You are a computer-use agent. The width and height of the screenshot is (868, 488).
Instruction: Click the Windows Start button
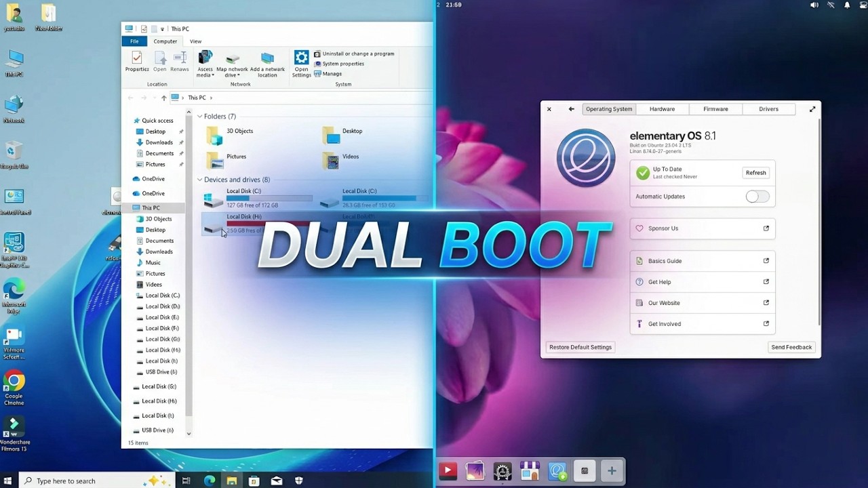pos(8,481)
